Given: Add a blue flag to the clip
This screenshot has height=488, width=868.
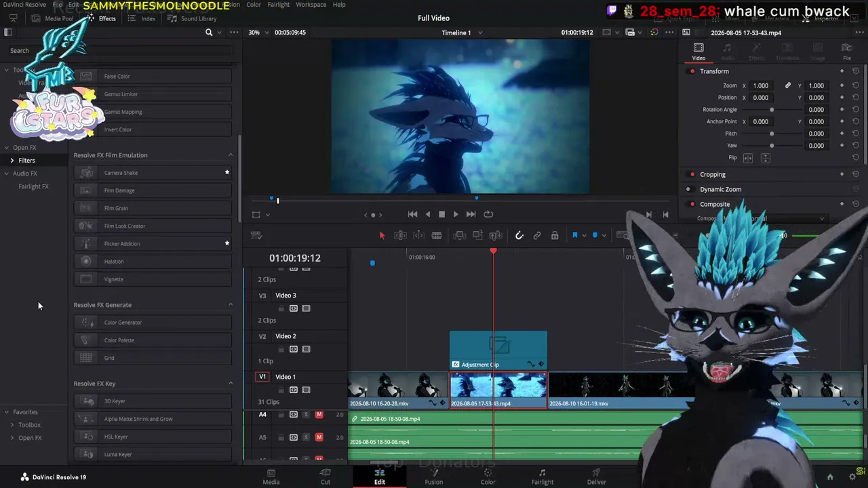Looking at the screenshot, I should pos(574,235).
